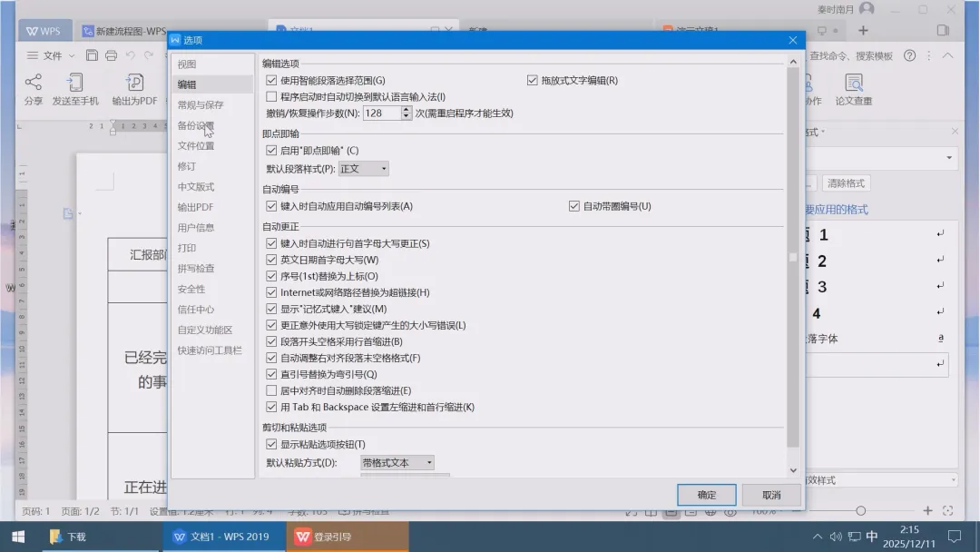Toggle 自动带圈编号(U) checkbox

click(573, 206)
